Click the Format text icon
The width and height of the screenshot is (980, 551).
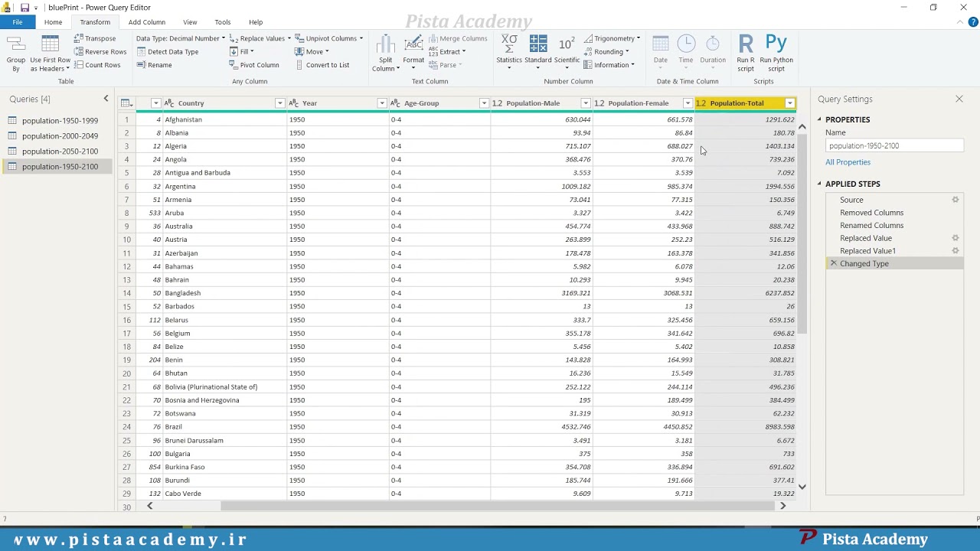tap(413, 44)
